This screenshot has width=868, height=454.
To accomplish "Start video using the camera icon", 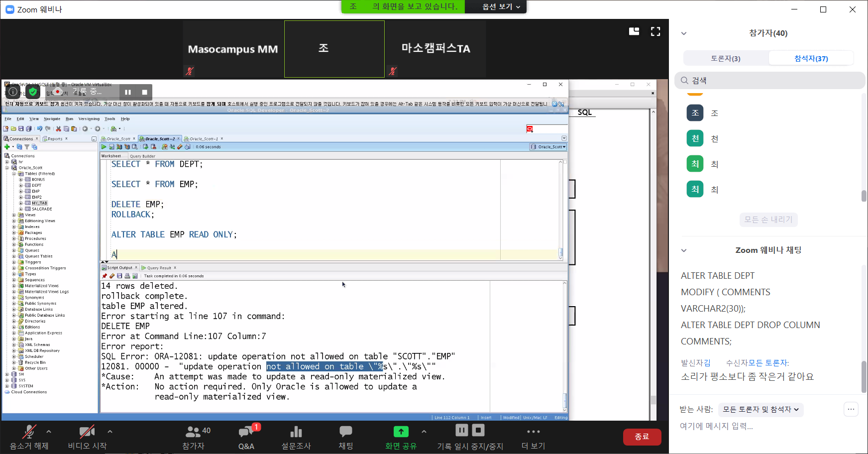I will coord(87,432).
